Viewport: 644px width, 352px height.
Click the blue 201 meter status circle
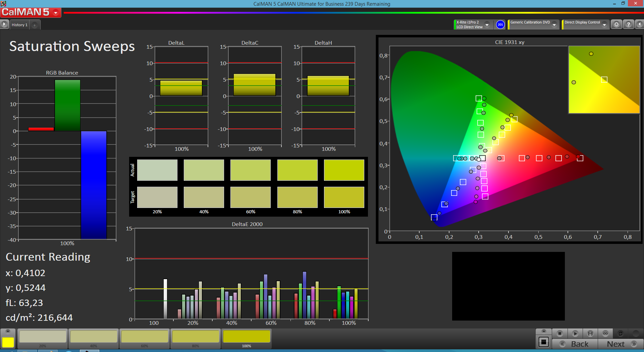(x=500, y=25)
